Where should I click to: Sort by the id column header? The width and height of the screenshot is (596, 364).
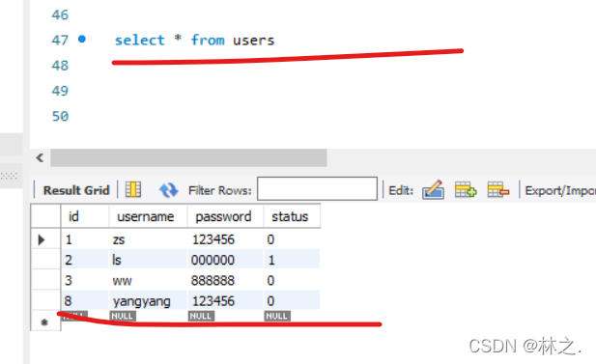pos(84,216)
